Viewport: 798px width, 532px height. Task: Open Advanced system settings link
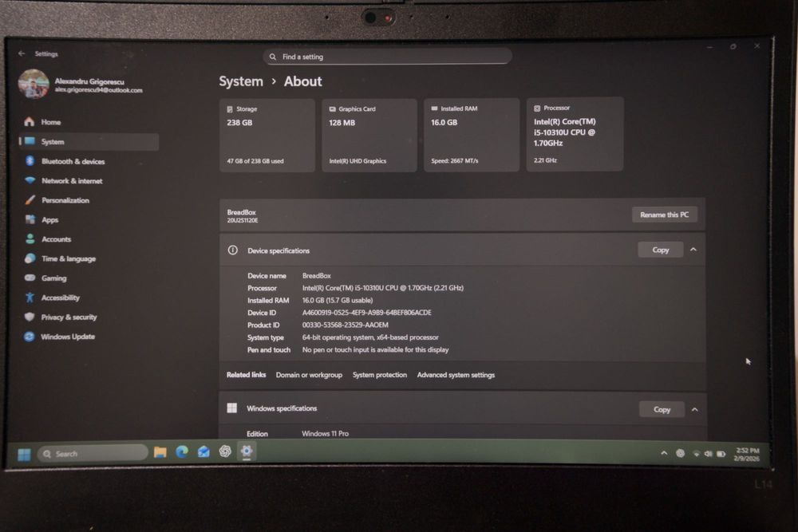(456, 375)
